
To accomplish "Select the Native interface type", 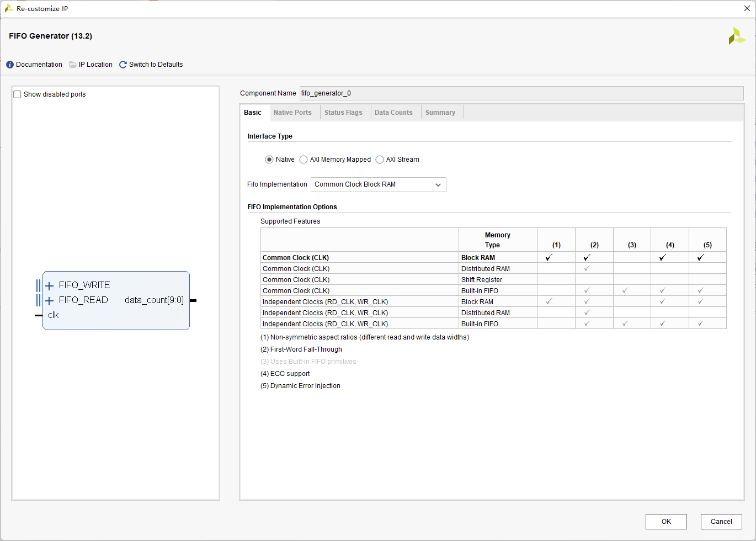I will tap(269, 160).
